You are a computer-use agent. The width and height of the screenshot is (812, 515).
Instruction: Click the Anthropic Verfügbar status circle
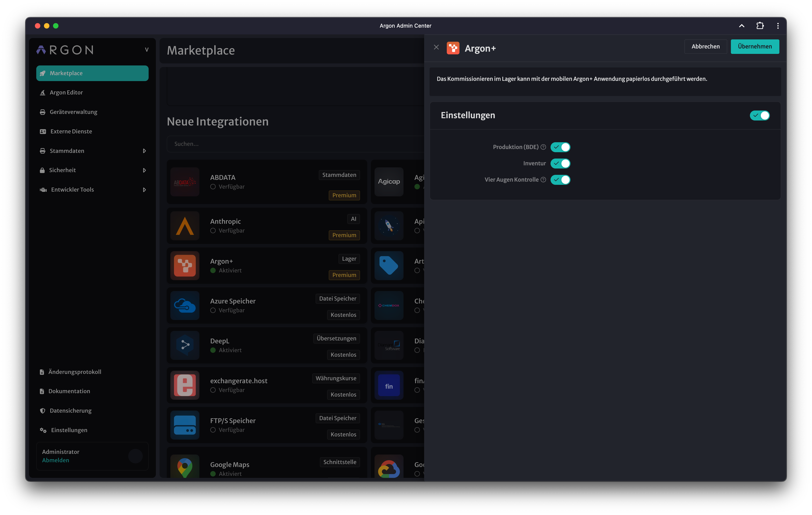pyautogui.click(x=213, y=231)
